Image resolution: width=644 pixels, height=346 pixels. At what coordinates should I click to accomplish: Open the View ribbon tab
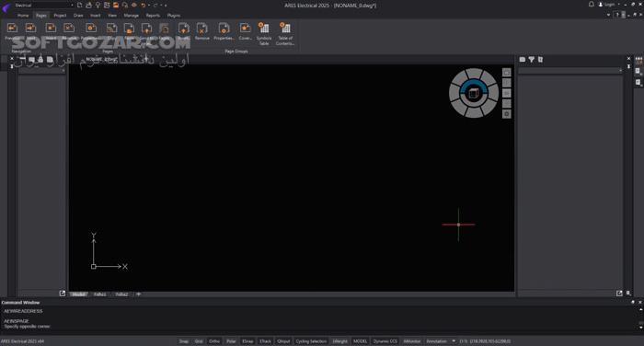pyautogui.click(x=112, y=16)
